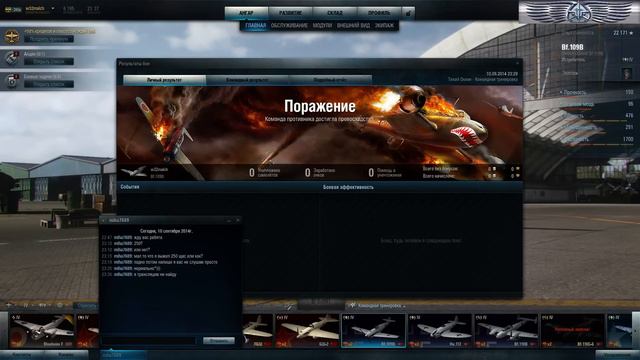The width and height of the screenshot is (640, 360).
Task: Click the winged Bf.109B icon in results
Action: pyautogui.click(x=134, y=172)
